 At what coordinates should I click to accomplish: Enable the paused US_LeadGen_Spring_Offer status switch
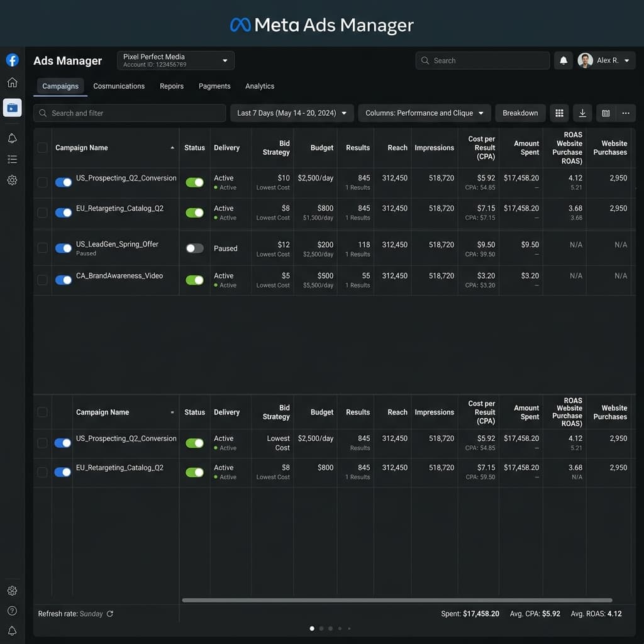tap(194, 248)
